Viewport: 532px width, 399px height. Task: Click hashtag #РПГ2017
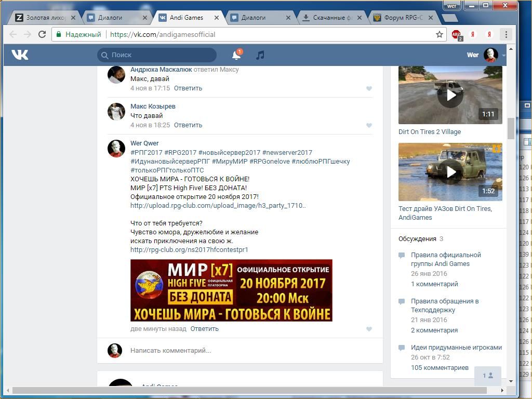(146, 153)
